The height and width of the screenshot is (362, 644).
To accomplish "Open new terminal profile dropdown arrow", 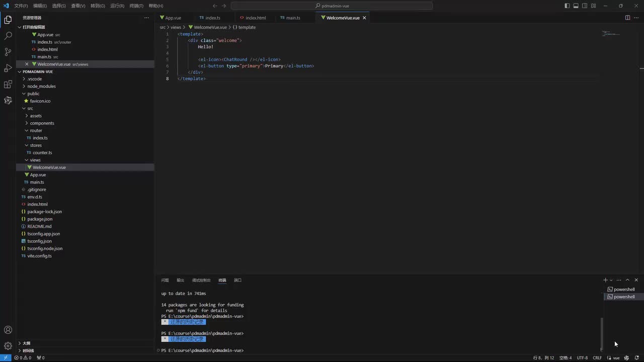I will tap(611, 280).
